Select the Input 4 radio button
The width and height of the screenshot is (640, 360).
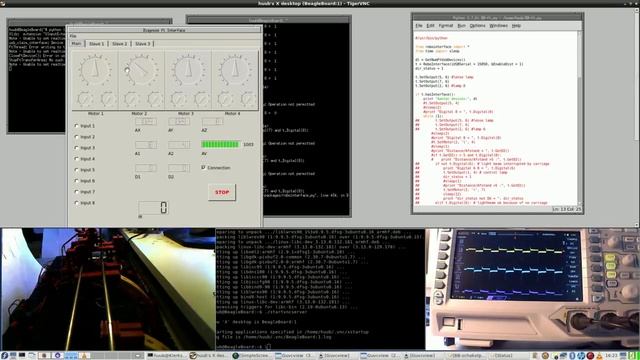(x=76, y=159)
